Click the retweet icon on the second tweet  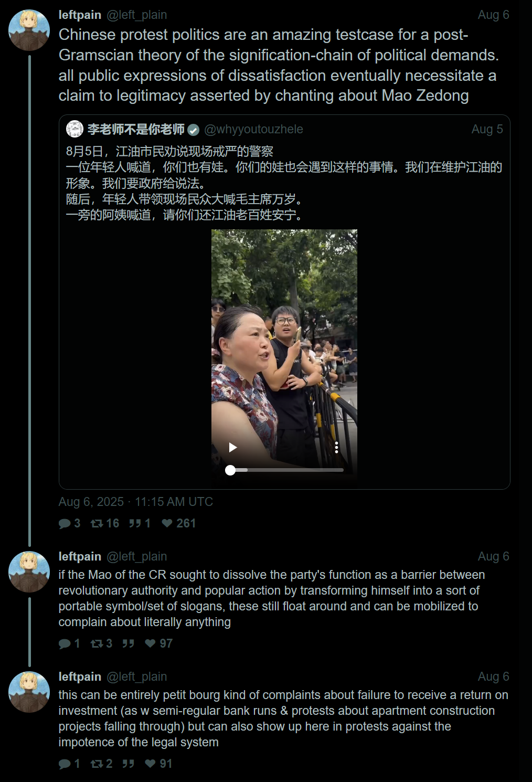pos(97,643)
